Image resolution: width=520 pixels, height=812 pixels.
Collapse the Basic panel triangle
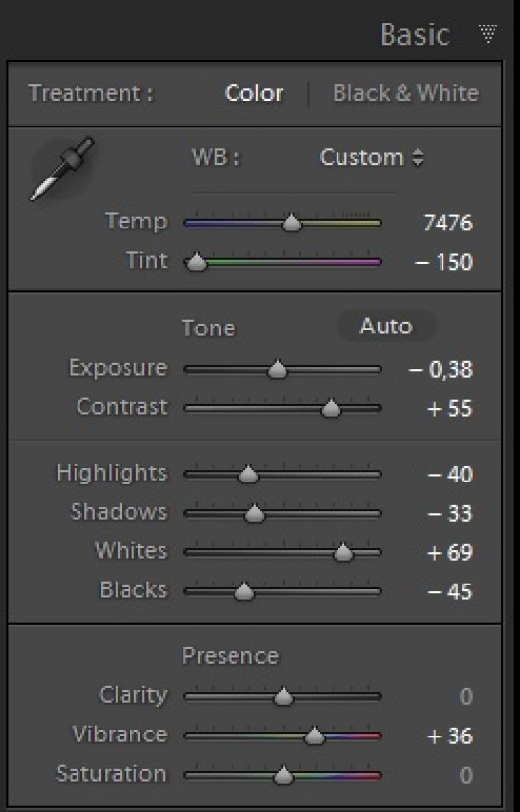coord(488,33)
